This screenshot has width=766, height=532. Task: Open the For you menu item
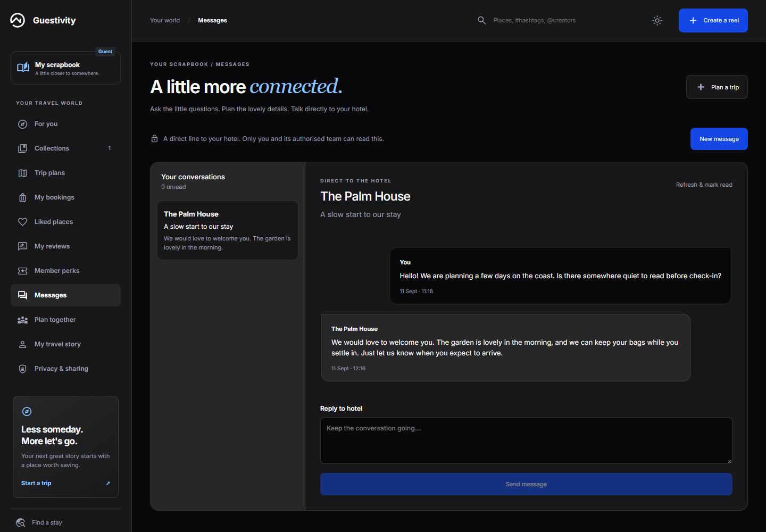(x=65, y=124)
